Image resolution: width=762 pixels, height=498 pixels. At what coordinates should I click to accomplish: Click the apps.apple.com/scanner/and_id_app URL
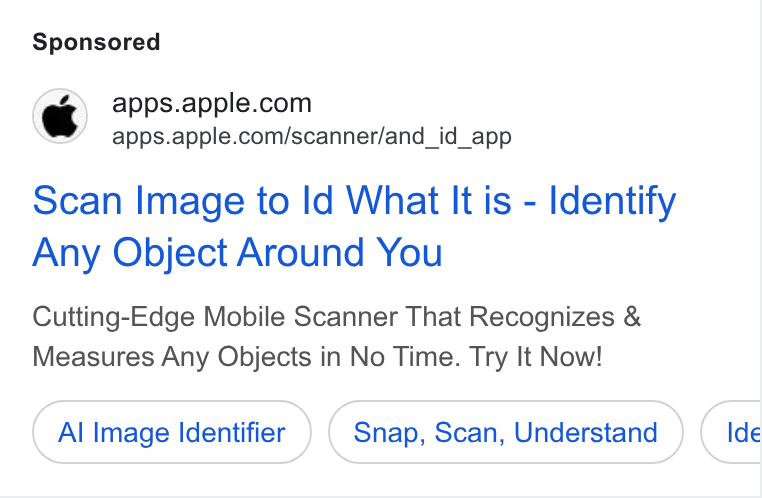(312, 137)
